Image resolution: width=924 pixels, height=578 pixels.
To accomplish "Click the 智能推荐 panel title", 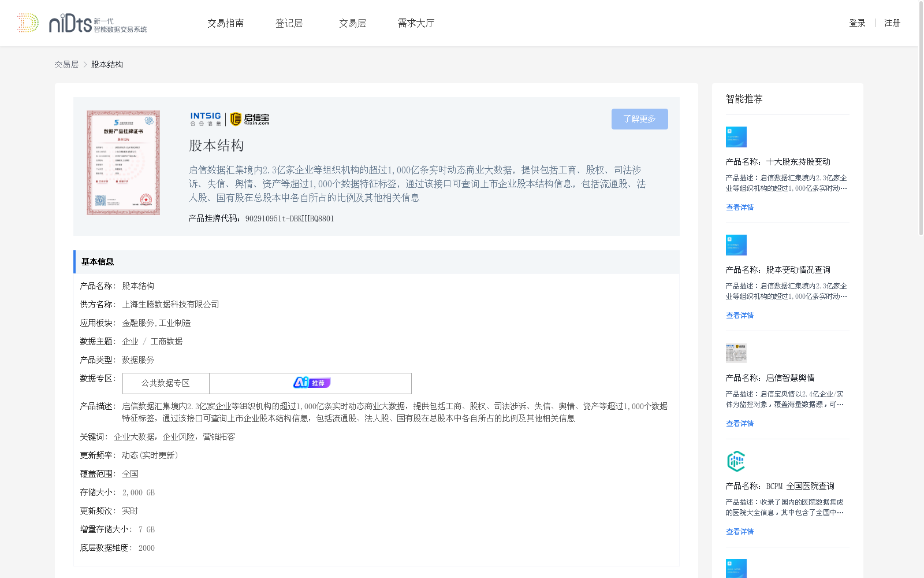I will [x=744, y=99].
